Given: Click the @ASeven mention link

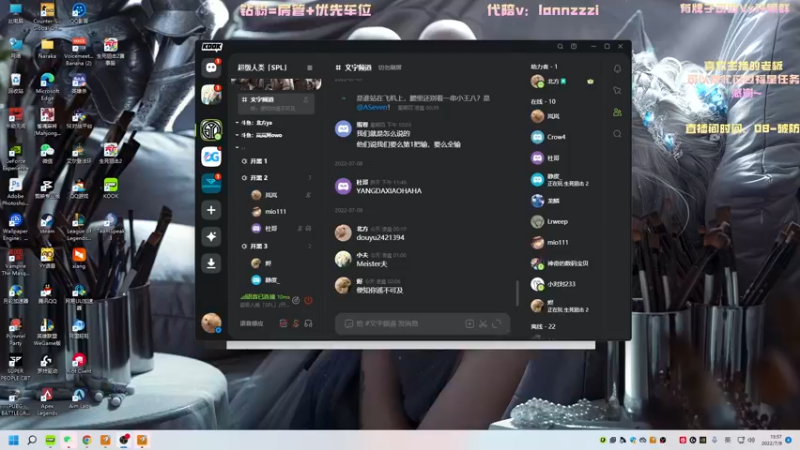Looking at the screenshot, I should (x=373, y=107).
